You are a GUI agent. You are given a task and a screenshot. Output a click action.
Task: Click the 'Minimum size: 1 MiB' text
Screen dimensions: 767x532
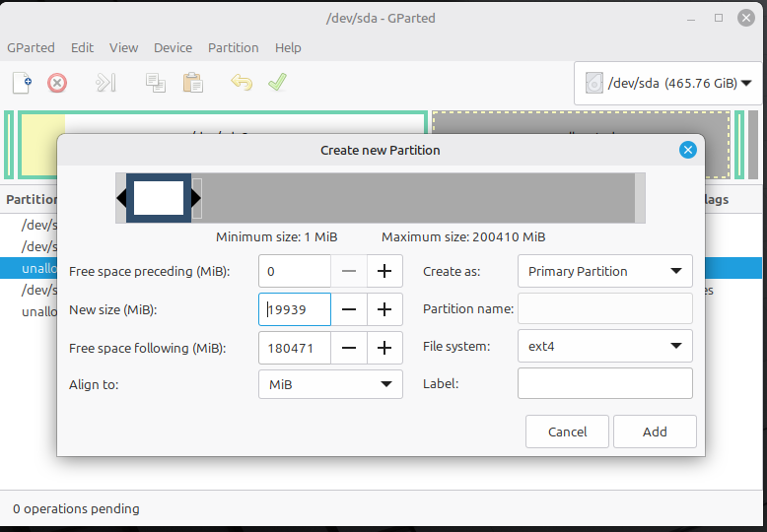[x=276, y=237]
